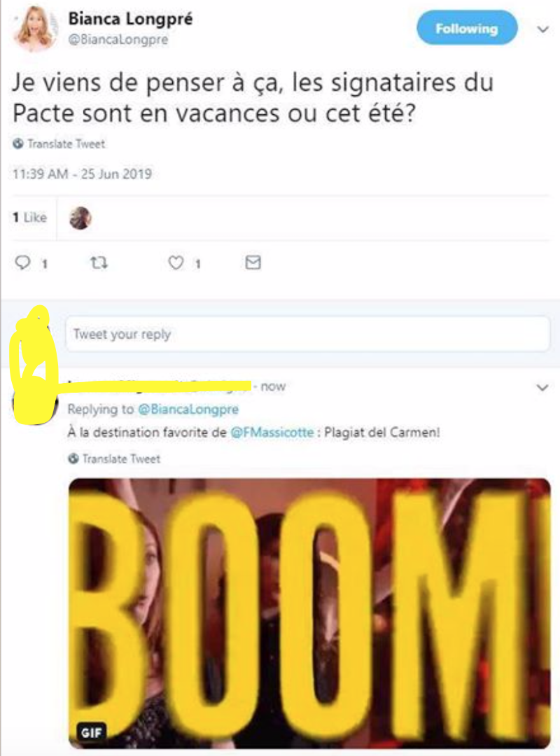Translate the reply tweet via Translate Tweet
Image resolution: width=560 pixels, height=756 pixels.
tap(121, 458)
